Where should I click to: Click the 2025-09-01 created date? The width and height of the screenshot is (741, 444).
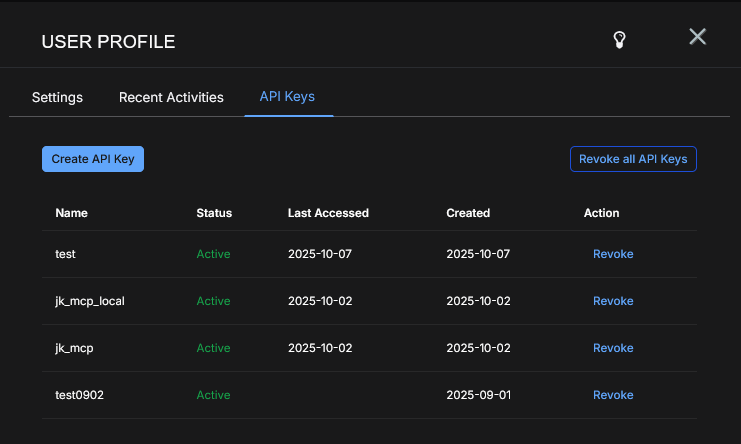pos(478,395)
